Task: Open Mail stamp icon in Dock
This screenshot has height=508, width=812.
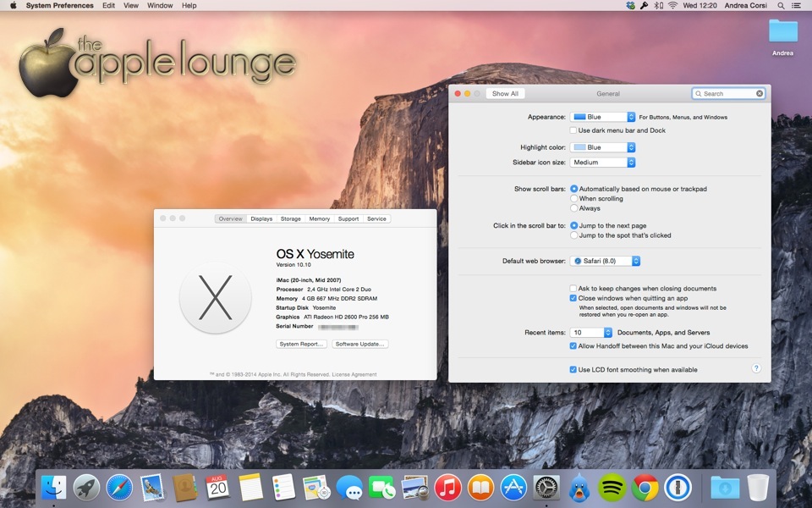Action: pos(152,488)
